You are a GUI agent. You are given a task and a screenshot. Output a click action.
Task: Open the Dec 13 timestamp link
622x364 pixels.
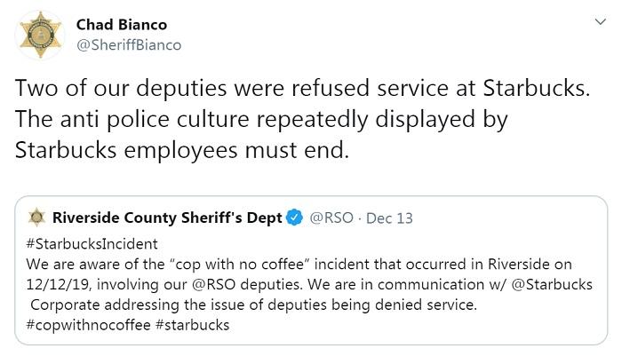click(391, 218)
